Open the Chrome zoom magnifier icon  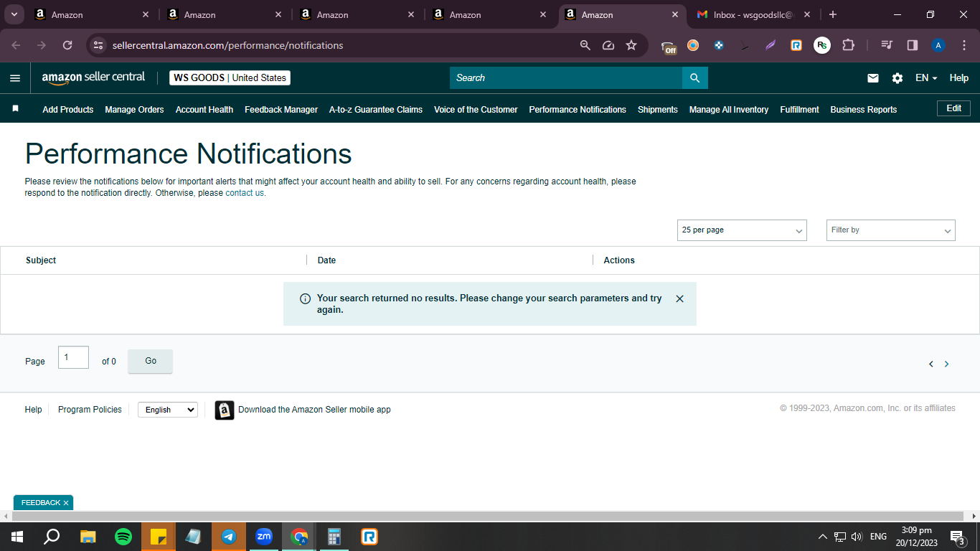pos(585,45)
